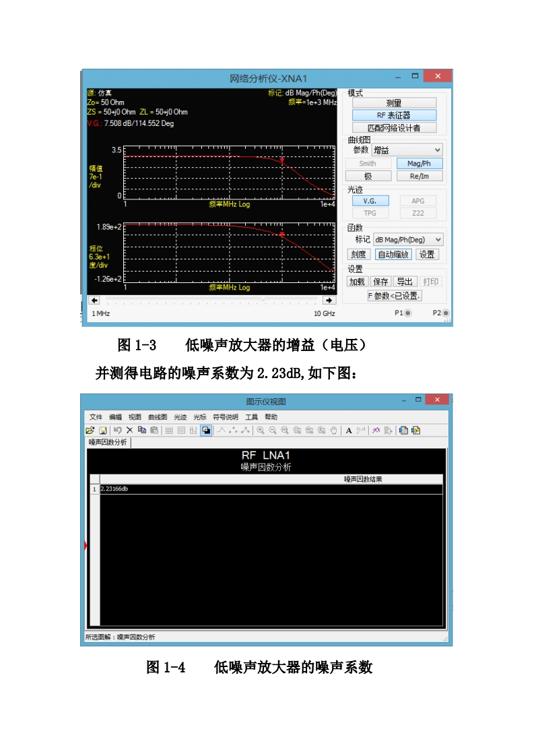Click the zoom in magnifier icon
The image size is (534, 756).
(x=261, y=431)
